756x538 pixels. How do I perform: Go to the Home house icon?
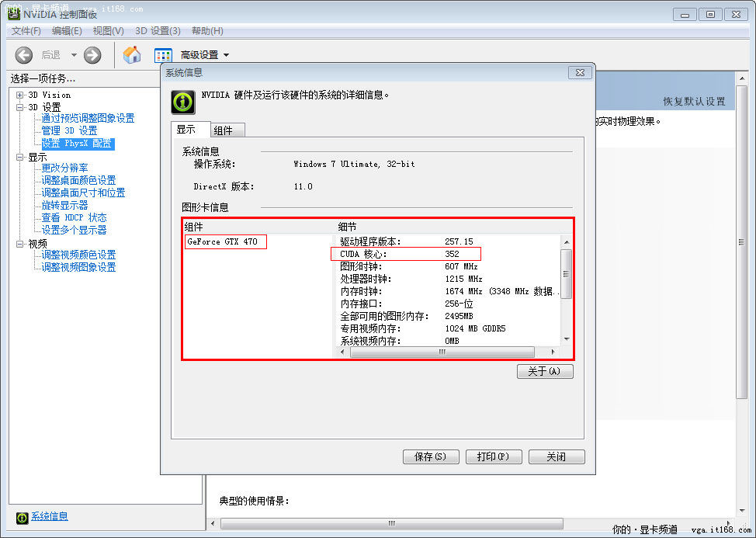pyautogui.click(x=132, y=55)
